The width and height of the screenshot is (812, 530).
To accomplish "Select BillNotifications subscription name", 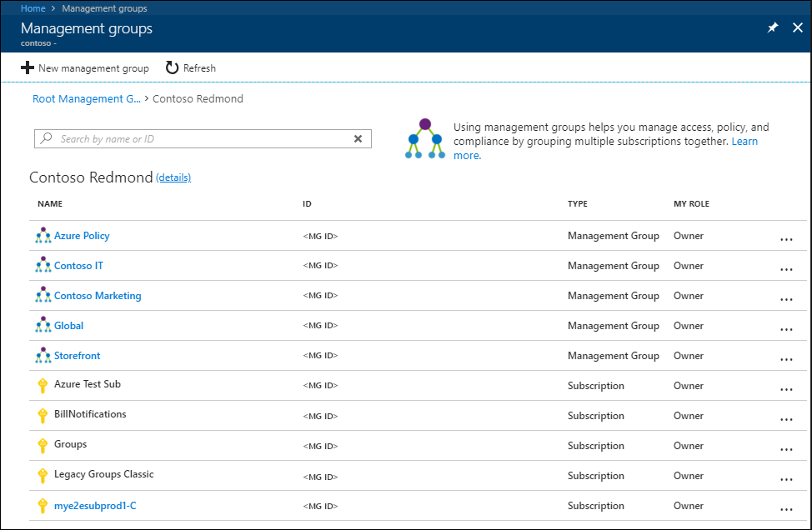I will 90,414.
